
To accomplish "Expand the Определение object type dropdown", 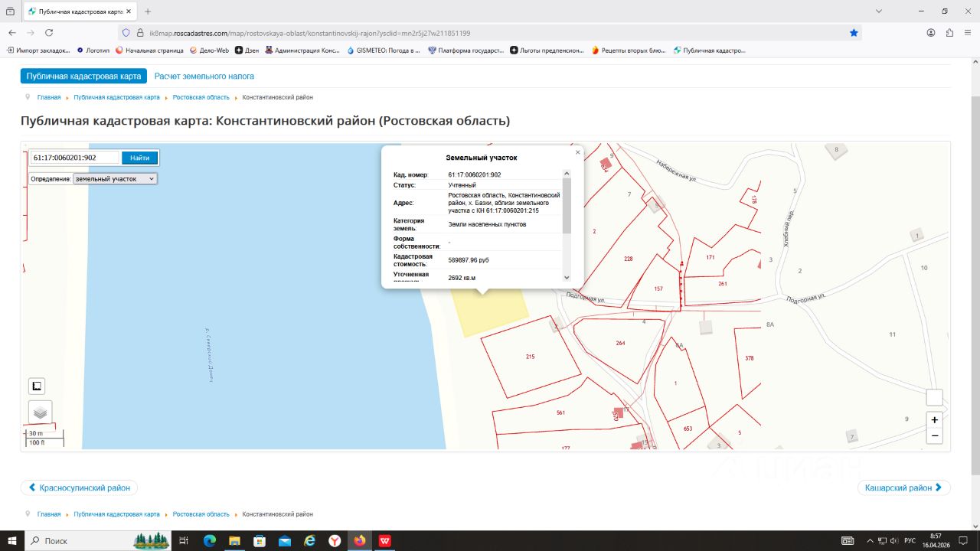I will click(x=115, y=178).
